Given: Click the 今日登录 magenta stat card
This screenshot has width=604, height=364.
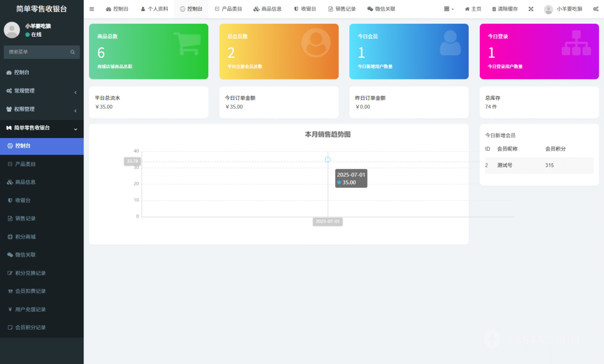Looking at the screenshot, I should coord(539,51).
